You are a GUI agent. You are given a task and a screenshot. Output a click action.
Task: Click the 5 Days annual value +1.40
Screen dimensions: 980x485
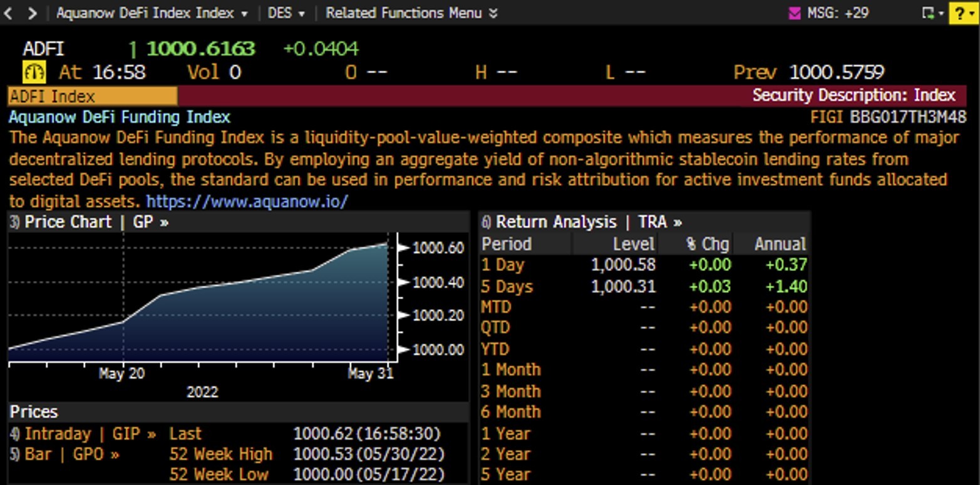pos(786,287)
